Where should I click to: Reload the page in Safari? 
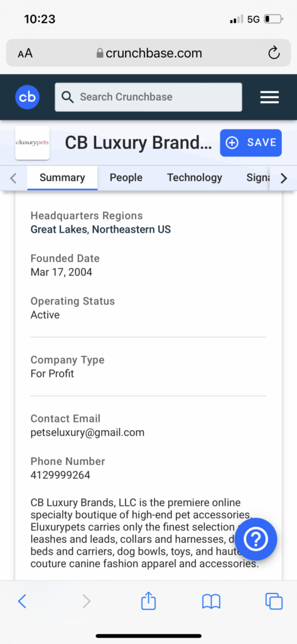pyautogui.click(x=274, y=53)
